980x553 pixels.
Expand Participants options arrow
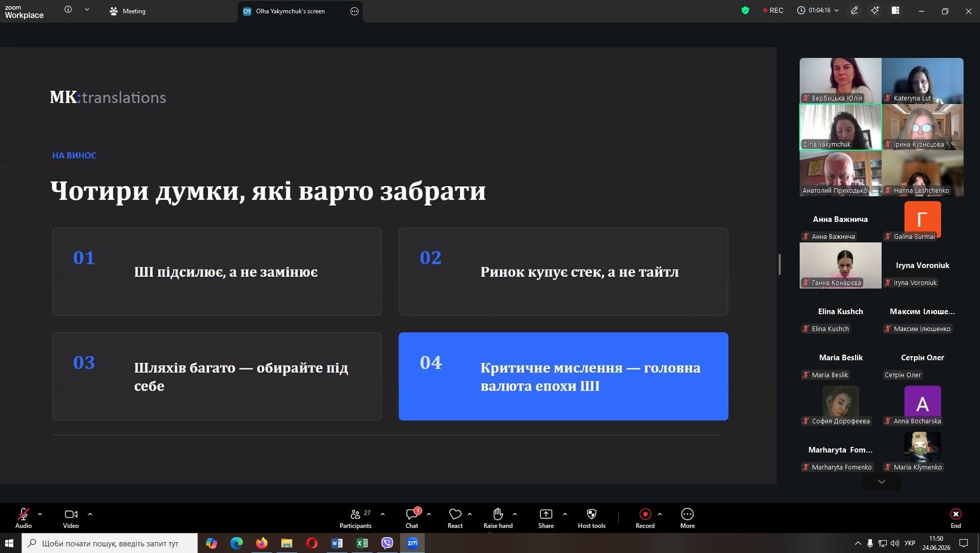tap(383, 514)
